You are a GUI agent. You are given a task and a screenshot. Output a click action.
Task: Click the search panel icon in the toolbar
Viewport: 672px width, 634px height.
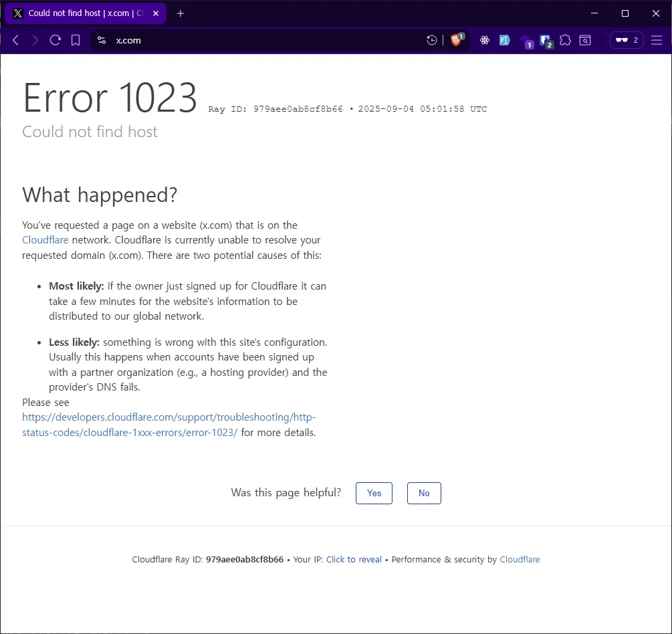(585, 40)
